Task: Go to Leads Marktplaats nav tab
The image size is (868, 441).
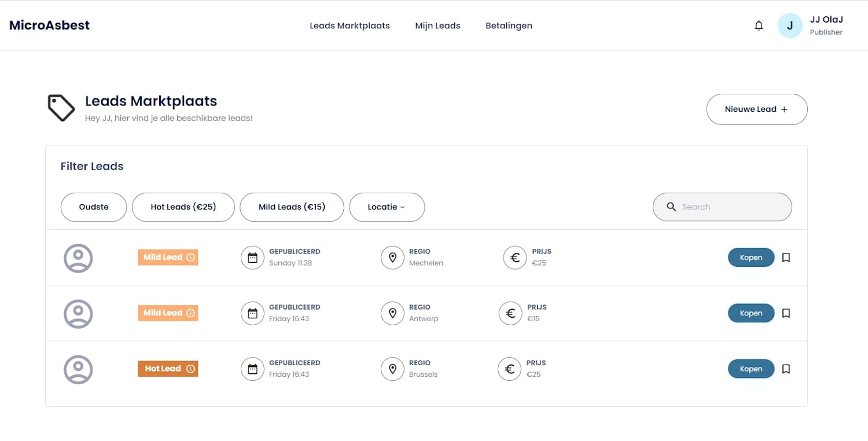Action: click(x=350, y=25)
